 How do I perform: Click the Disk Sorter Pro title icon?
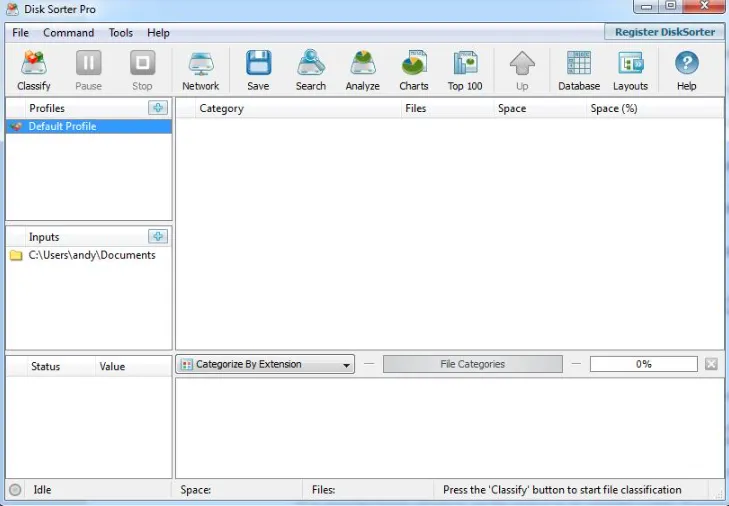pyautogui.click(x=13, y=9)
